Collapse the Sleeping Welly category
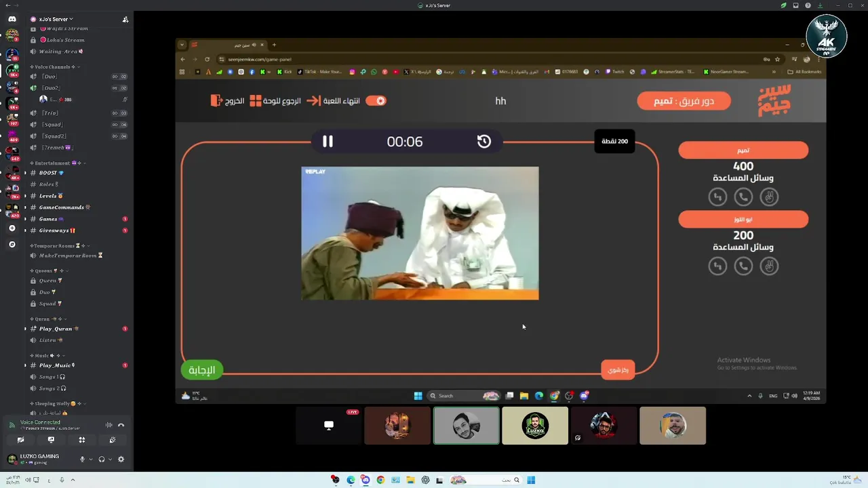The height and width of the screenshot is (488, 868). 58,403
